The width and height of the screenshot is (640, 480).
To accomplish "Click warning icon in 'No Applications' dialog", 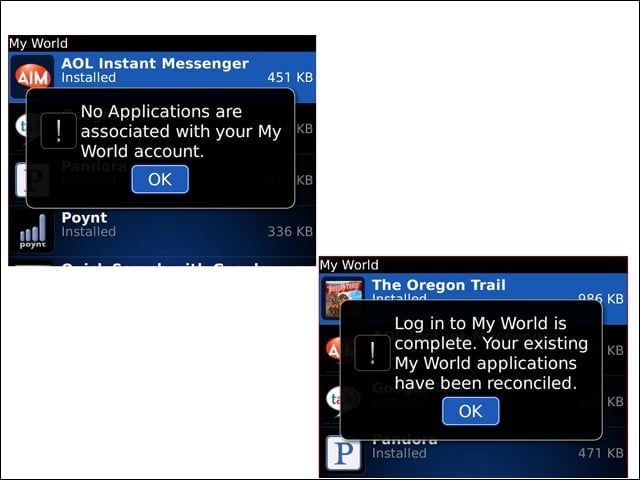I will pos(59,131).
